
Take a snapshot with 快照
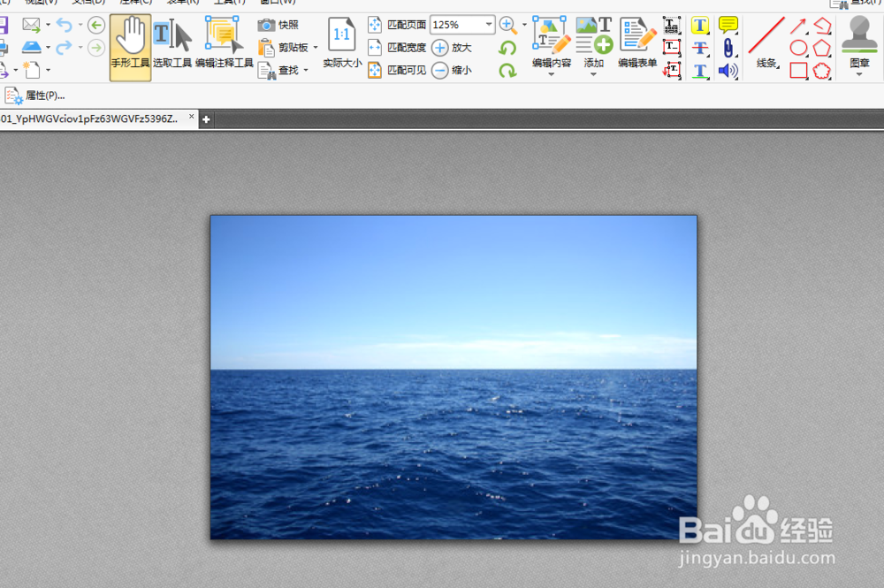(x=278, y=25)
